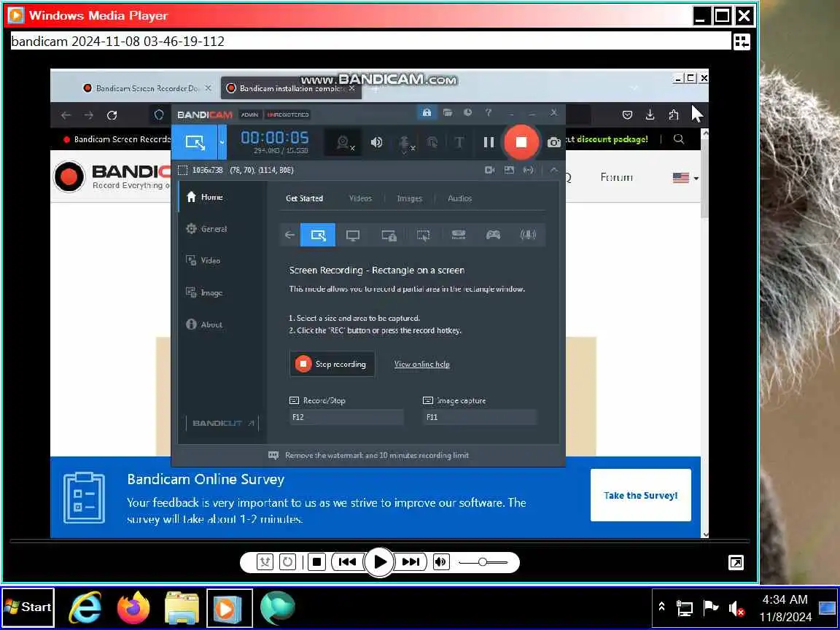840x630 pixels.
Task: Show hidden system tray icons
Action: 661,607
